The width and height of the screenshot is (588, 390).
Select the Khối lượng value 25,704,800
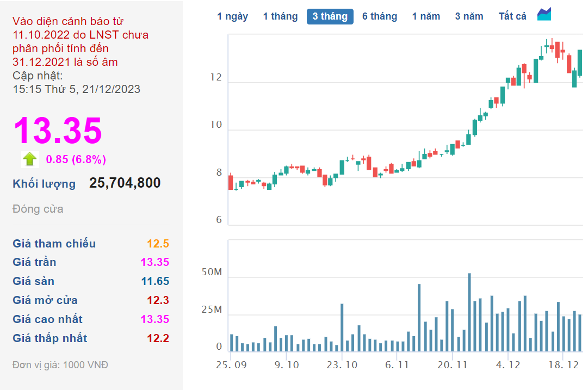tap(125, 183)
